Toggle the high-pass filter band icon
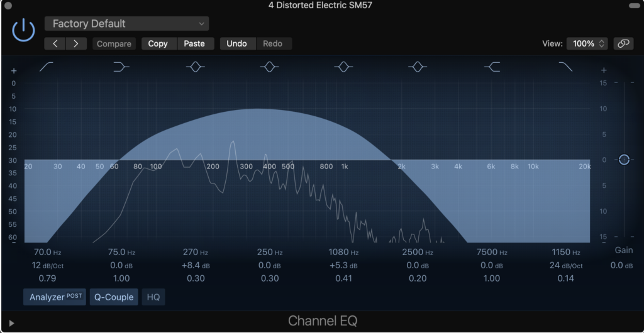 coord(47,67)
